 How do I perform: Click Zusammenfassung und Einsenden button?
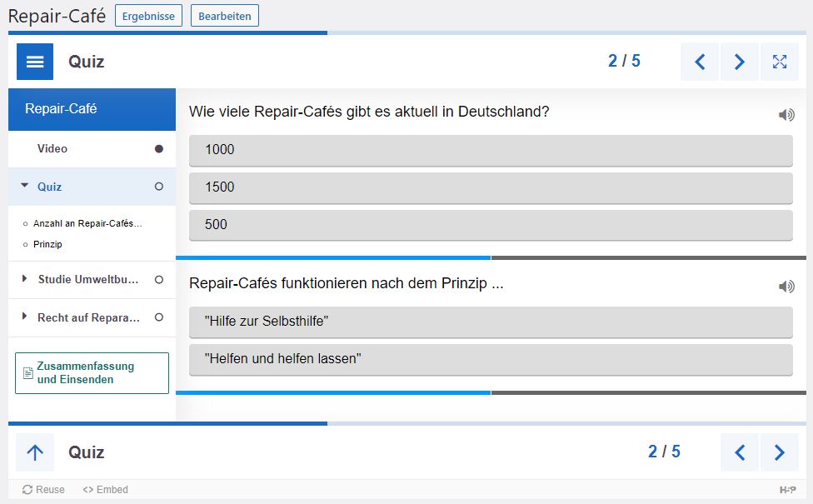click(92, 373)
